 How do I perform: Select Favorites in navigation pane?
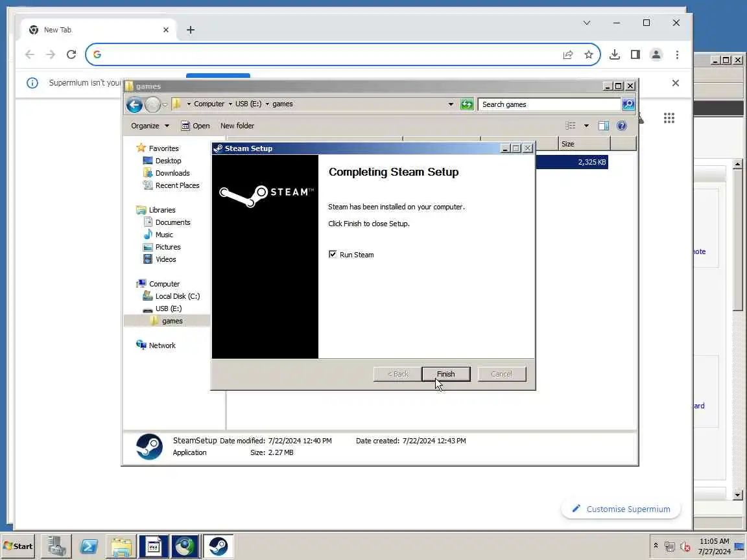click(x=158, y=148)
